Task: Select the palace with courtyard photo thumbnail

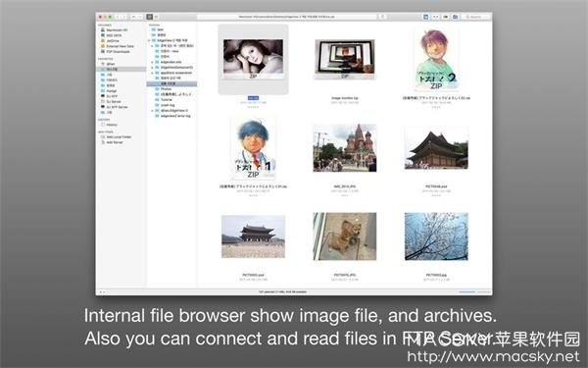Action: pos(253,237)
